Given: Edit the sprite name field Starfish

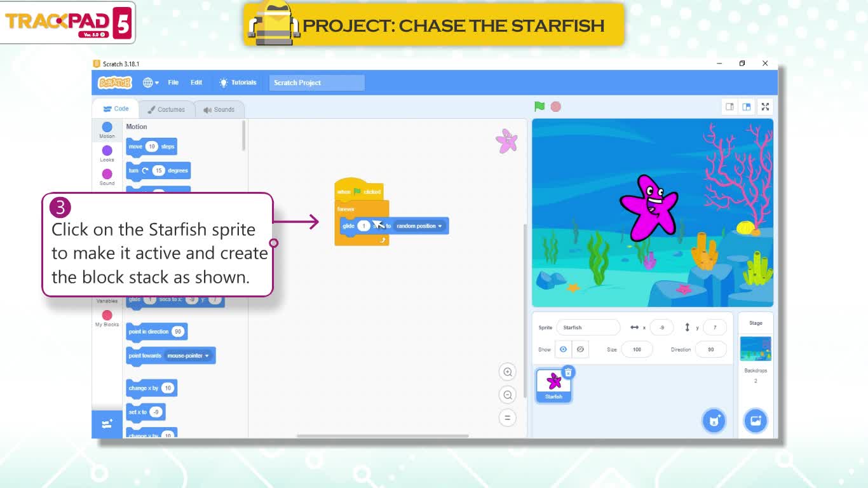Looking at the screenshot, I should (588, 327).
